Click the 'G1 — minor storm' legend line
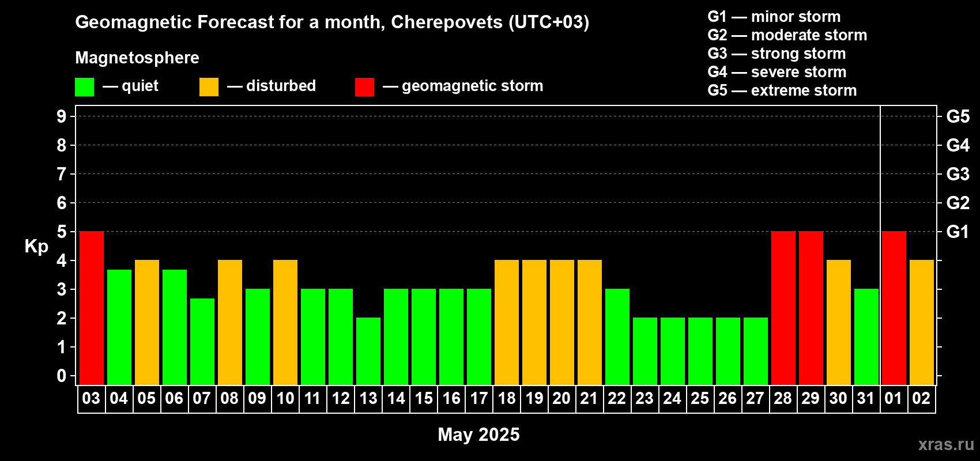The image size is (980, 461). [774, 17]
